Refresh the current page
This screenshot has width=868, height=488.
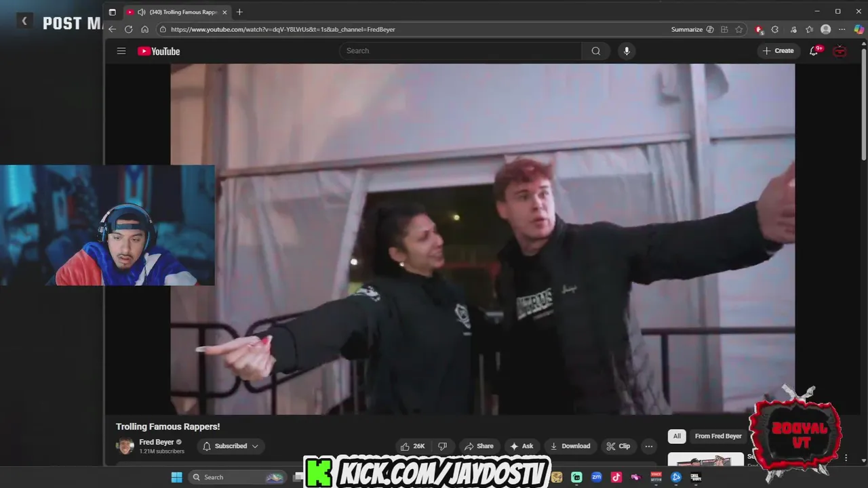128,29
